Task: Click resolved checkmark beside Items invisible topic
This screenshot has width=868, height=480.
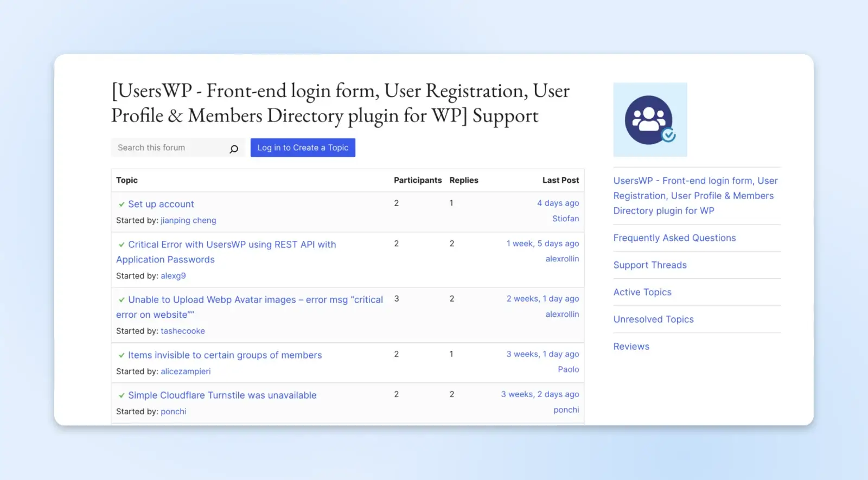Action: click(x=122, y=355)
